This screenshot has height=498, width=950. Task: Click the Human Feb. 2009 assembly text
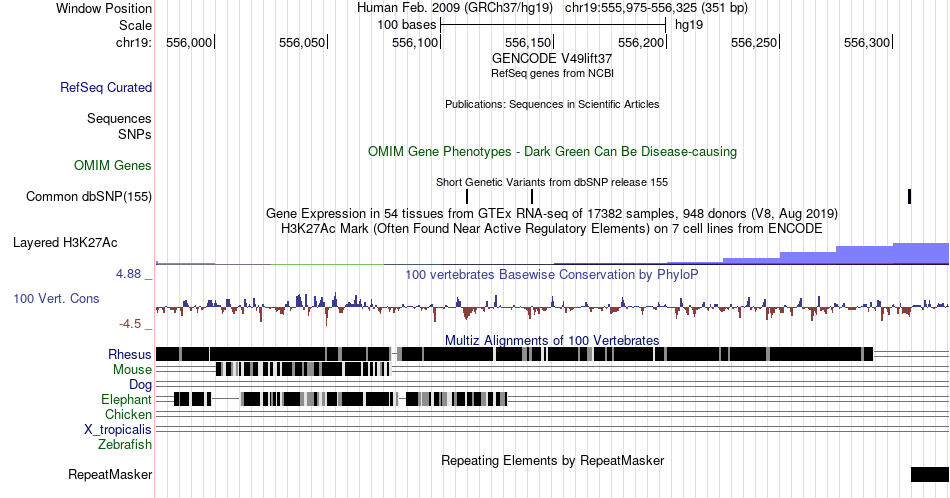point(455,8)
